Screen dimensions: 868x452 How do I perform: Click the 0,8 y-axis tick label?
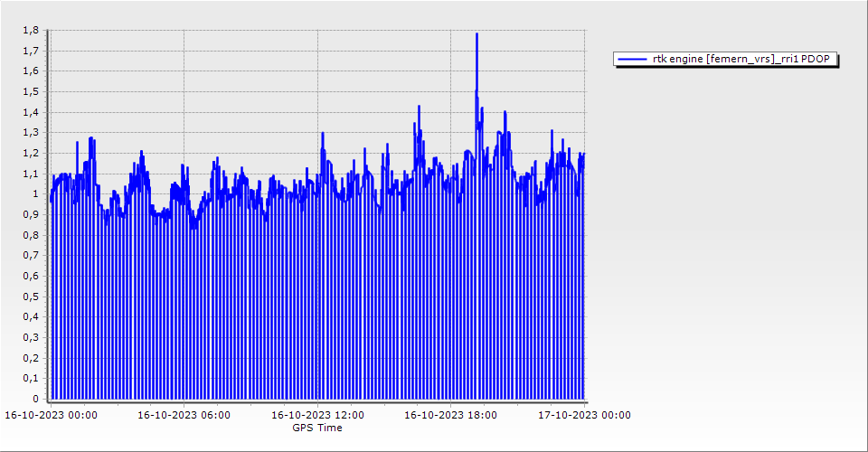click(x=30, y=235)
